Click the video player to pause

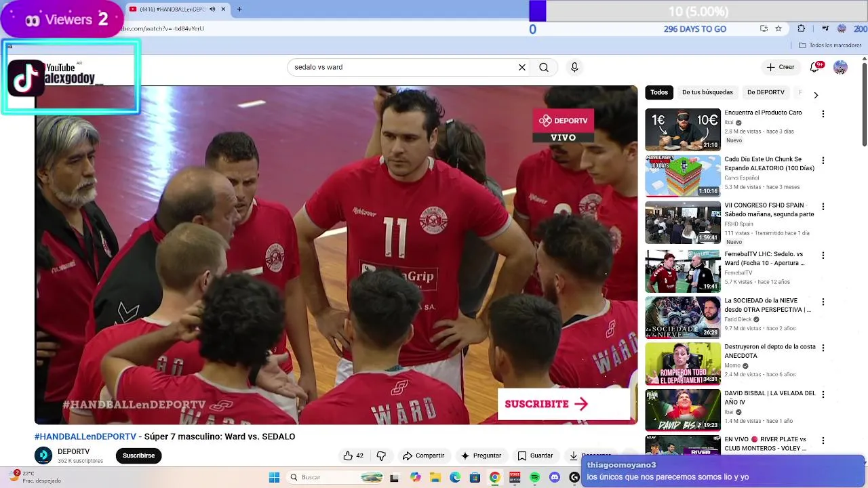(x=336, y=255)
